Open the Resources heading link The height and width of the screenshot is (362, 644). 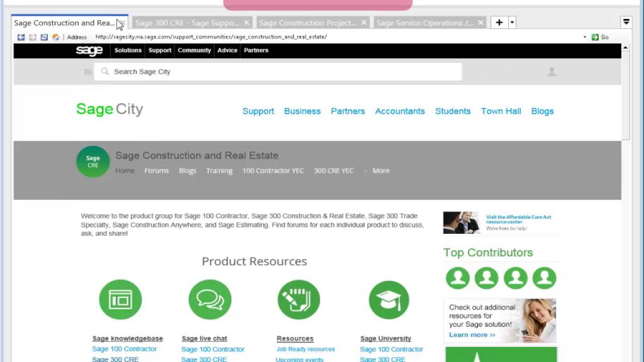tap(295, 338)
